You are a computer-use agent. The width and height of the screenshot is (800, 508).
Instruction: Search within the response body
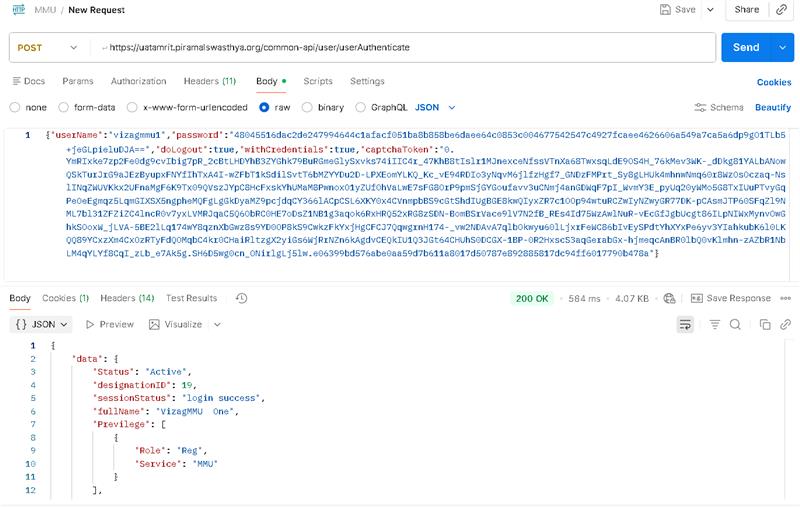point(735,324)
